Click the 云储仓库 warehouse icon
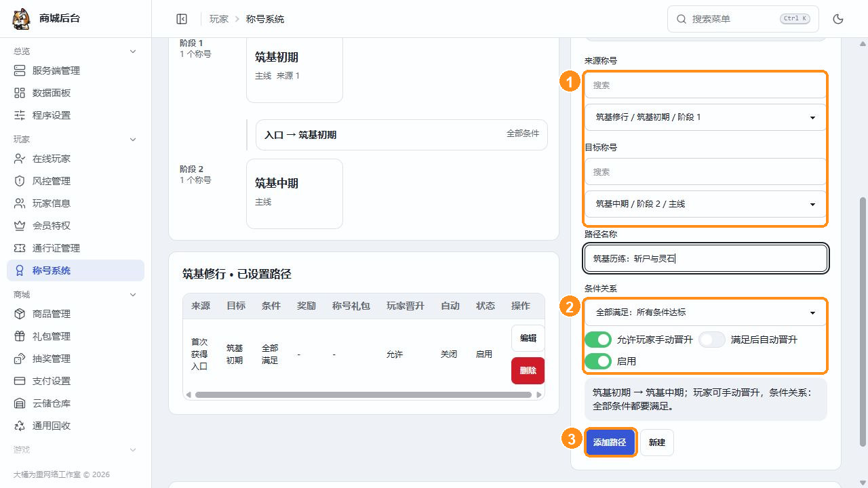 (x=20, y=403)
